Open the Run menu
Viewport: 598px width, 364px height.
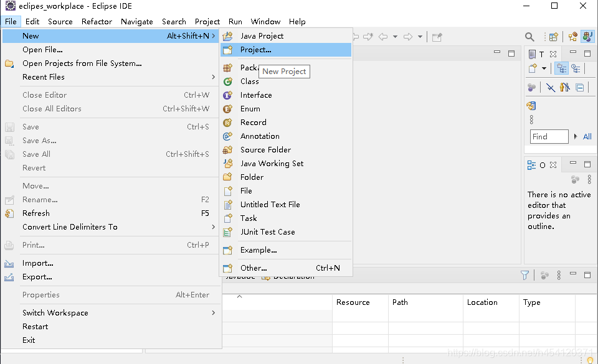[x=235, y=21]
